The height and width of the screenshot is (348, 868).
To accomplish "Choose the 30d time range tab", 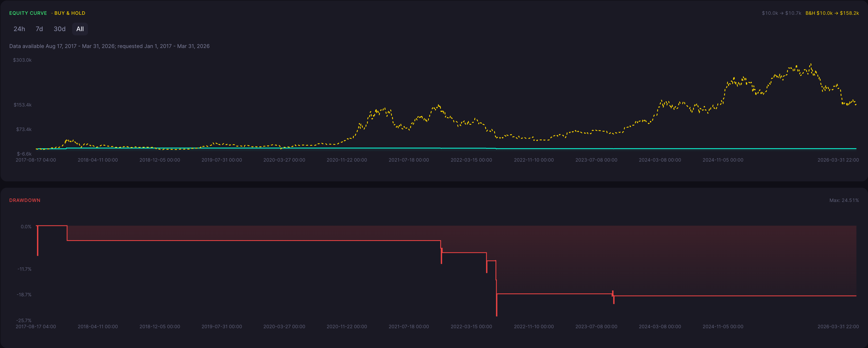I will 60,29.
